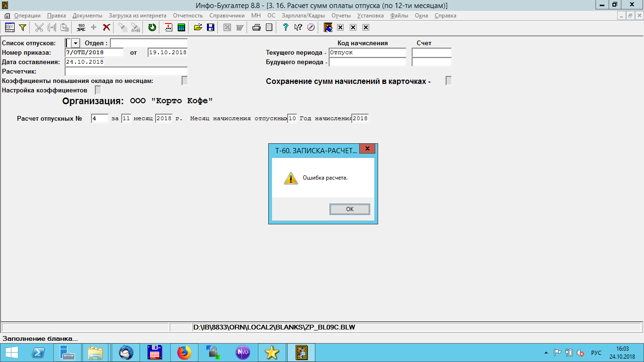This screenshot has height=362, width=644.
Task: Open the 'МН' menu
Action: pos(256,16)
